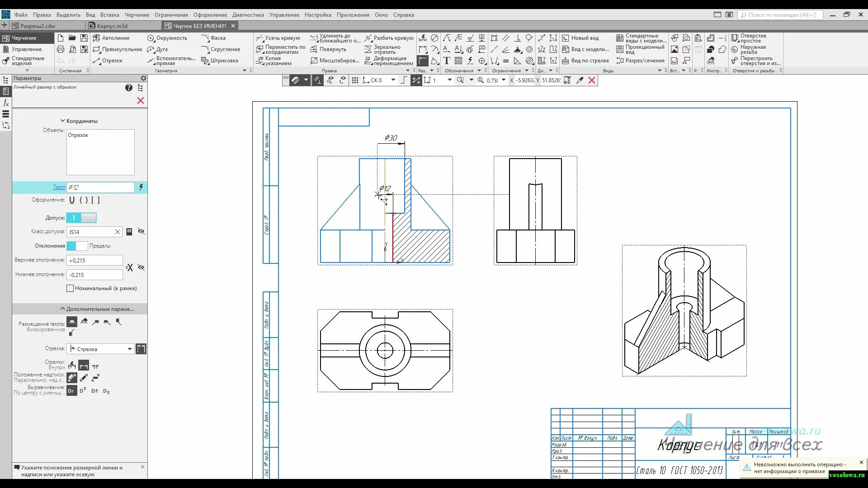This screenshot has width=868, height=488.
Task: Toggle round brackets ( ) formatting
Action: (x=84, y=200)
